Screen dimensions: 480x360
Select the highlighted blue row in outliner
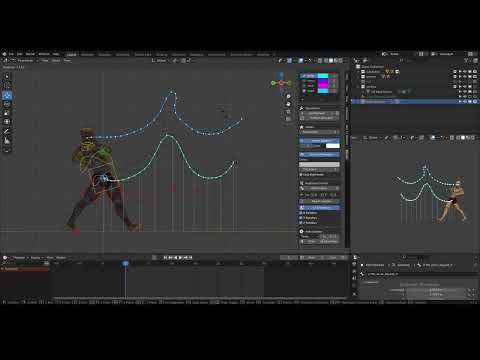point(416,102)
